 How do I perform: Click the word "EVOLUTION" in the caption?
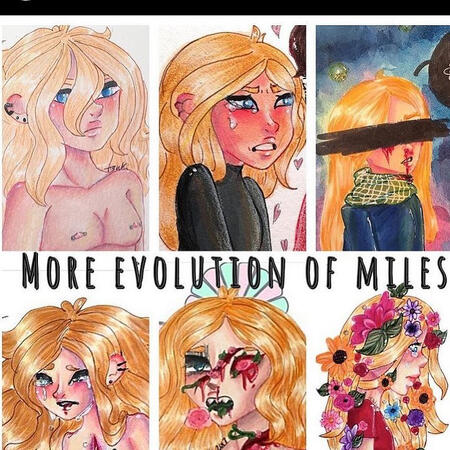200,273
